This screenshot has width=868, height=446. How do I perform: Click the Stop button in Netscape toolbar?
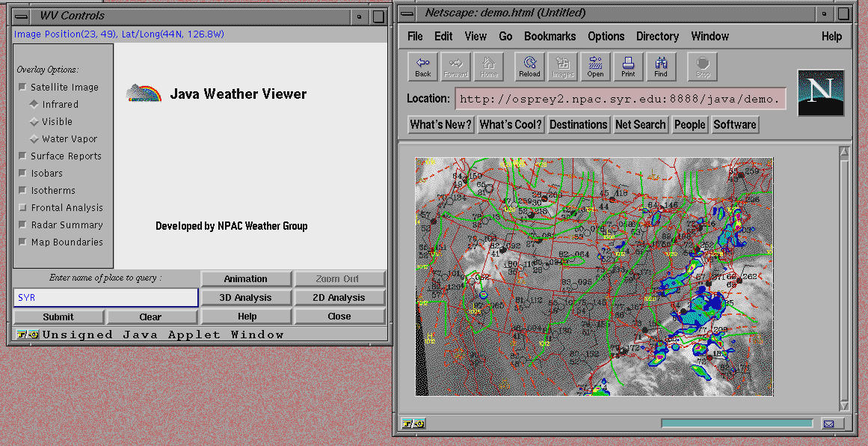point(703,67)
